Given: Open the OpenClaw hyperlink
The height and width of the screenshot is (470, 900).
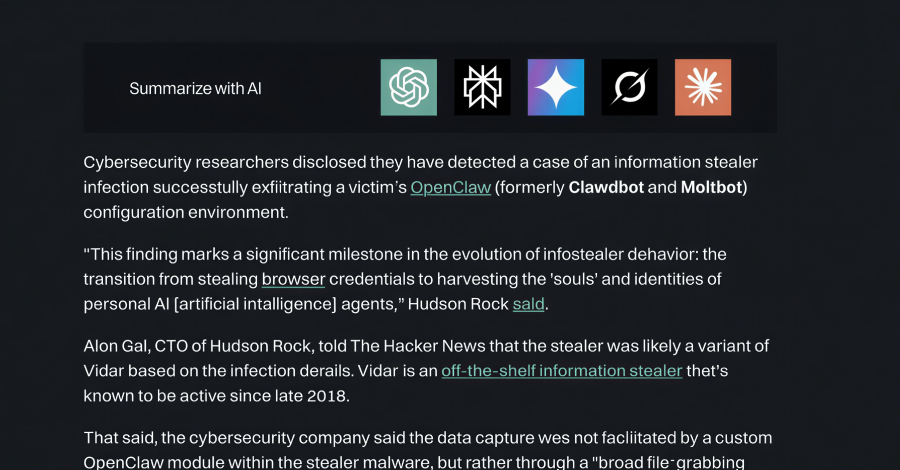Looking at the screenshot, I should pos(450,187).
